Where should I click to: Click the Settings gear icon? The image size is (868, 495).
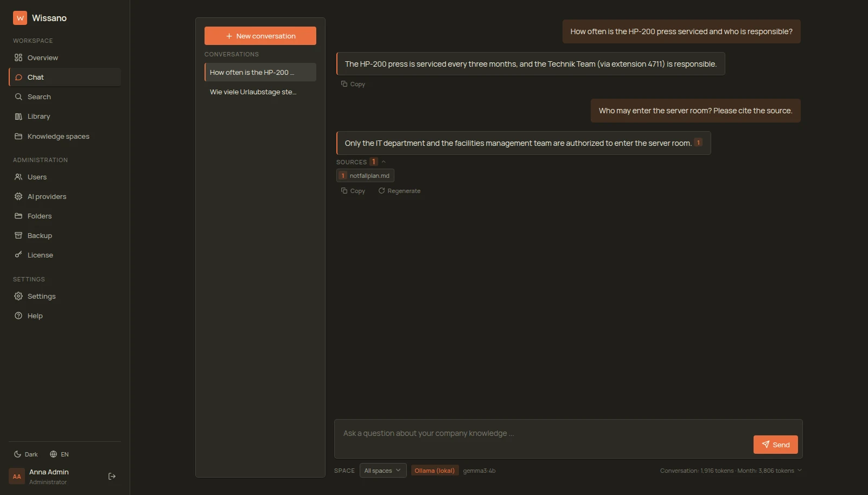[18, 296]
